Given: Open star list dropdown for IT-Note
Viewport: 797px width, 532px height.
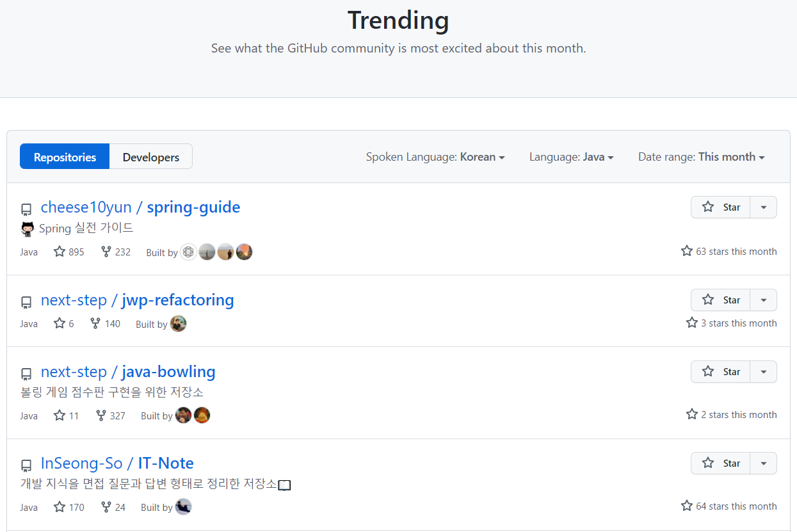Looking at the screenshot, I should [x=763, y=463].
